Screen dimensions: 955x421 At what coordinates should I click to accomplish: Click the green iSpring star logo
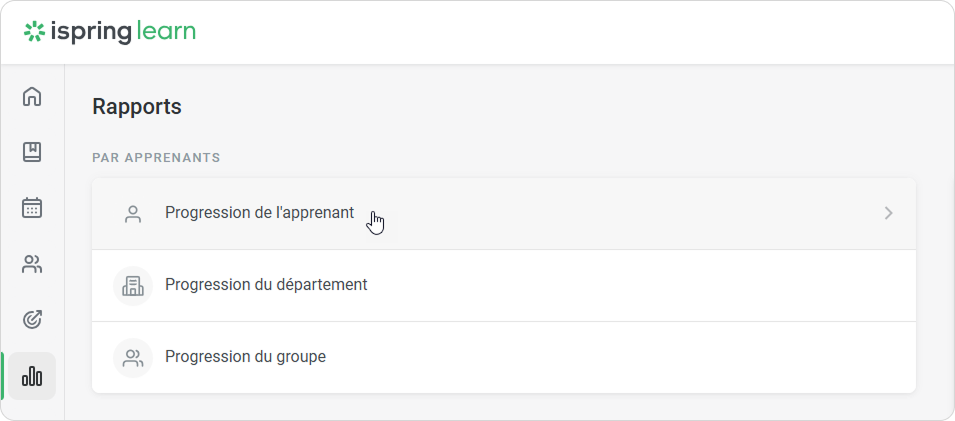click(34, 32)
